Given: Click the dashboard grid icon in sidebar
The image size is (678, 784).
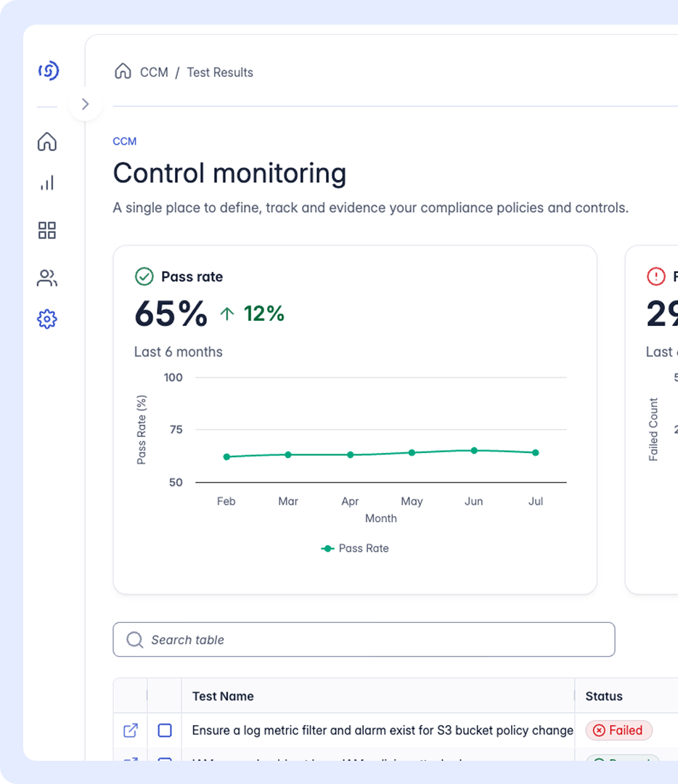Looking at the screenshot, I should (46, 231).
